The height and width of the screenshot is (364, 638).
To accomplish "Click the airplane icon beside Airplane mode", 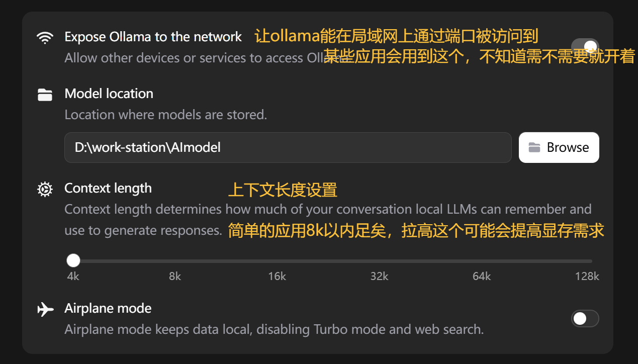I will tap(45, 309).
